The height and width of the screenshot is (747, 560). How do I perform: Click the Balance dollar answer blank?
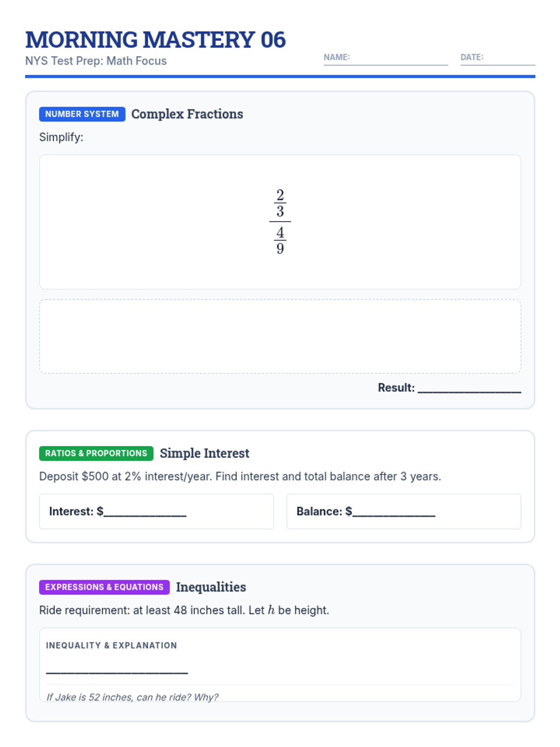pos(394,512)
